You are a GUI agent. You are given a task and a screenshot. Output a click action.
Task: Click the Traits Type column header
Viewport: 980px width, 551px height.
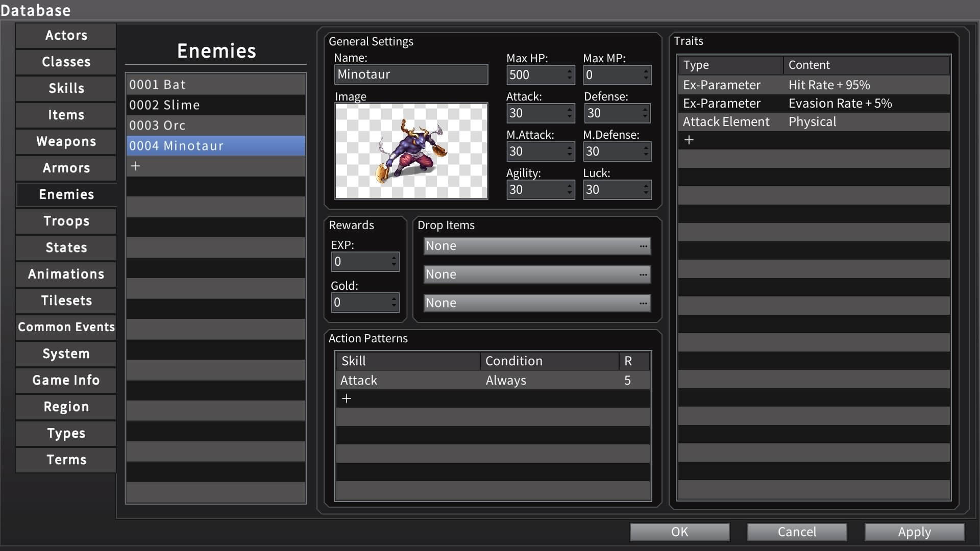coord(730,65)
